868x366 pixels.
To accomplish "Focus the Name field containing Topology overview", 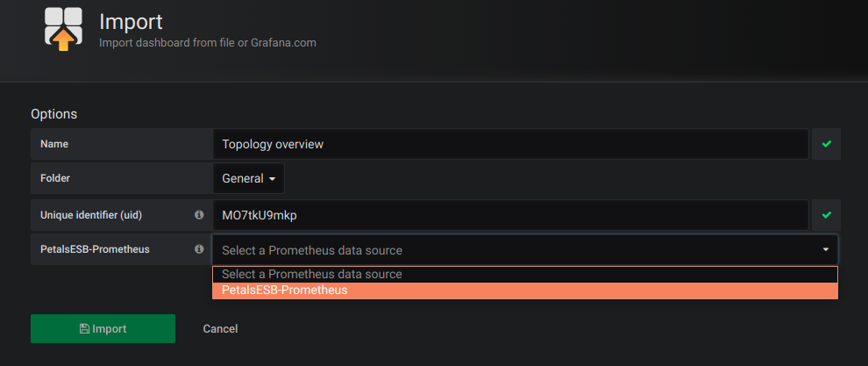I will (510, 144).
